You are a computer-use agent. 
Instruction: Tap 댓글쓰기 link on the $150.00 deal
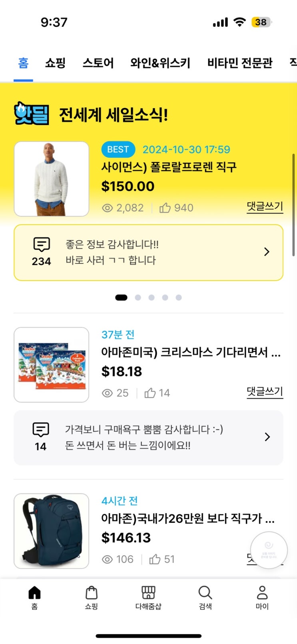point(265,207)
